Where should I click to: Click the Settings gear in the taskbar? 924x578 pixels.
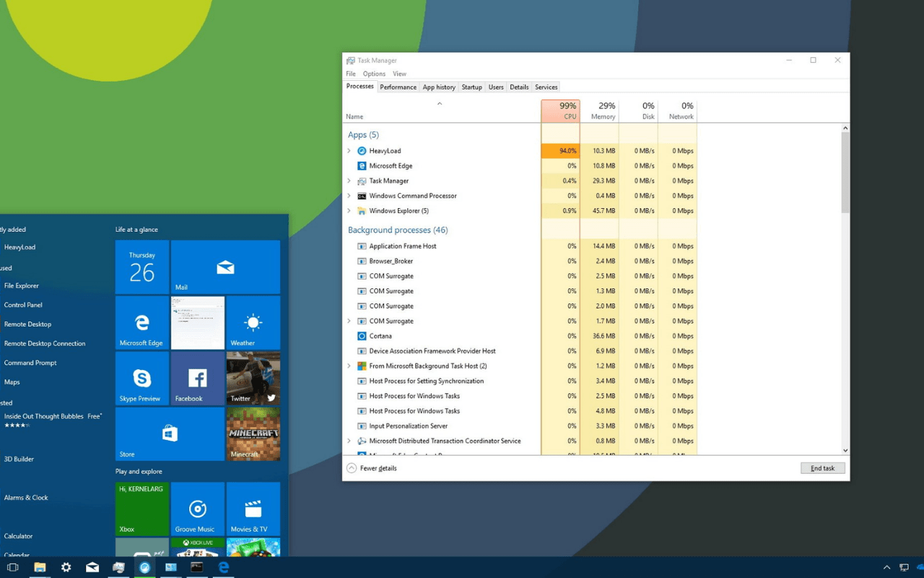[66, 567]
